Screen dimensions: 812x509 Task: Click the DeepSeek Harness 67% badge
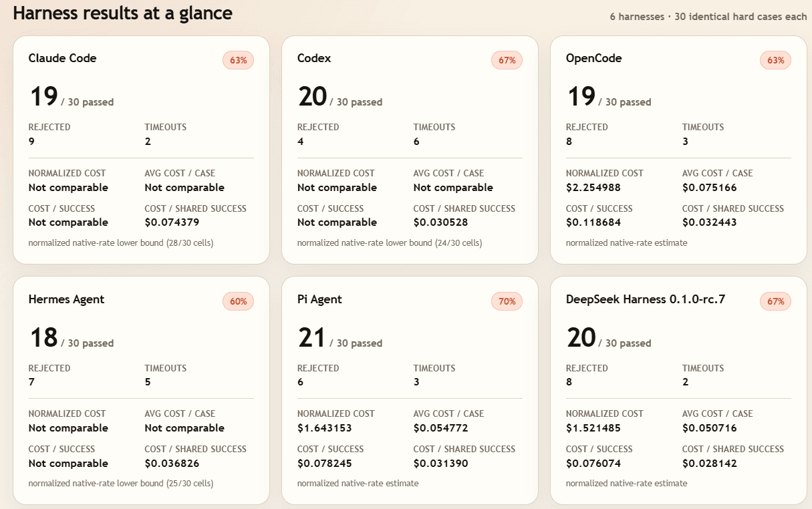(775, 301)
